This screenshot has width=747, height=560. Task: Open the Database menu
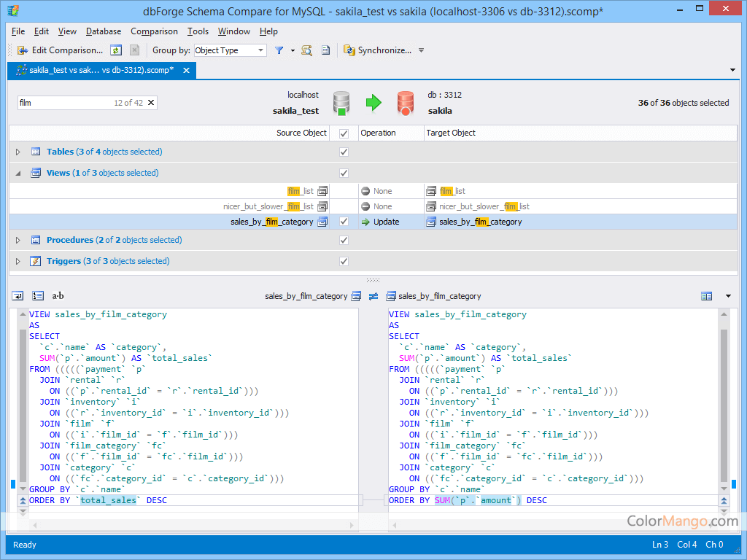click(104, 31)
